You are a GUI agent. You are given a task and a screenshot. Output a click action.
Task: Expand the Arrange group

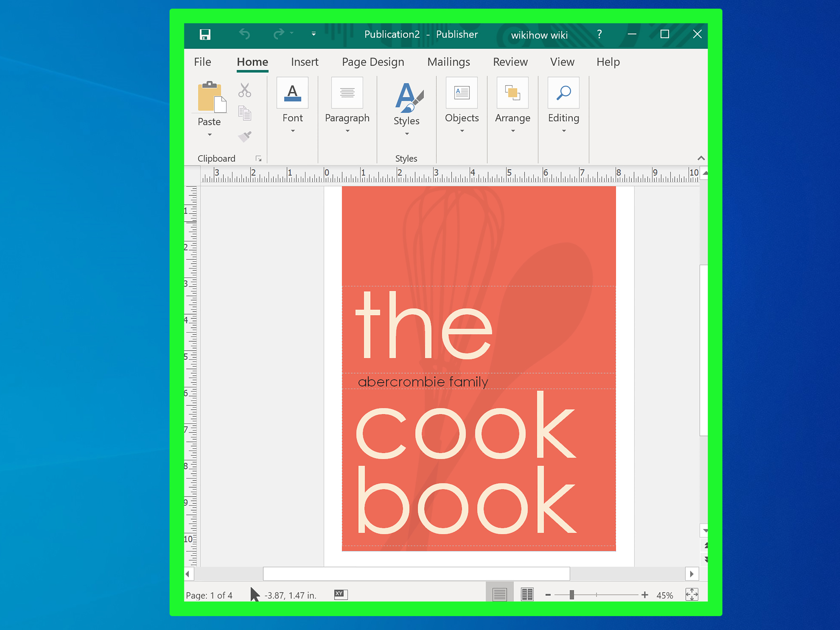click(x=513, y=106)
